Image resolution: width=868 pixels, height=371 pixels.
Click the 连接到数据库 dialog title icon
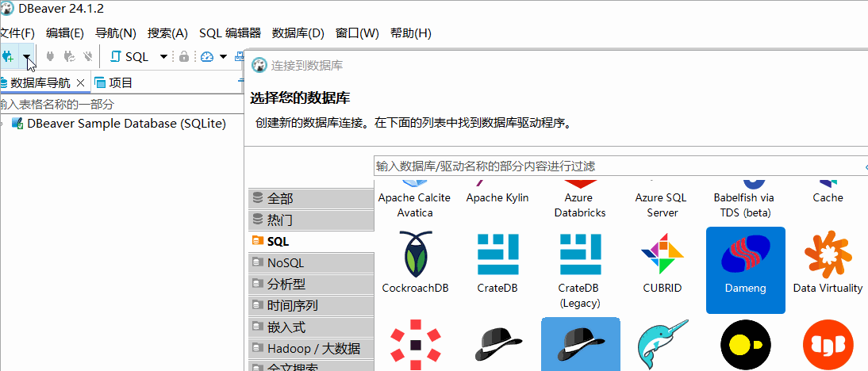pyautogui.click(x=259, y=65)
